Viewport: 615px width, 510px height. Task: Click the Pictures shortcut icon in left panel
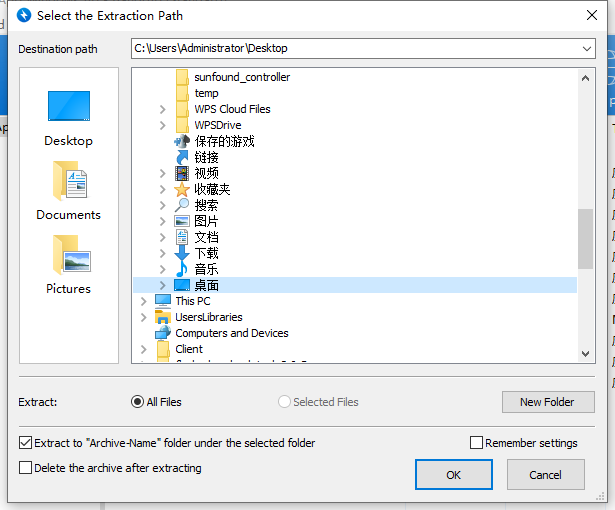click(71, 255)
